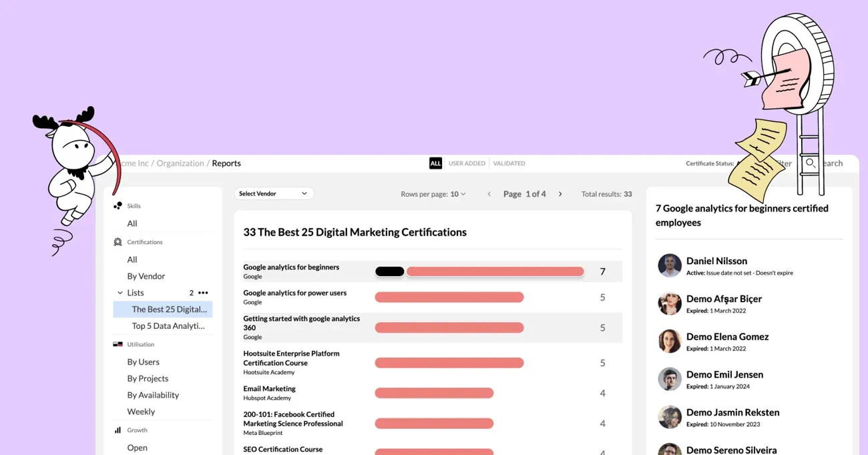868x455 pixels.
Task: Open The Best 25 Digital list
Action: pyautogui.click(x=163, y=310)
